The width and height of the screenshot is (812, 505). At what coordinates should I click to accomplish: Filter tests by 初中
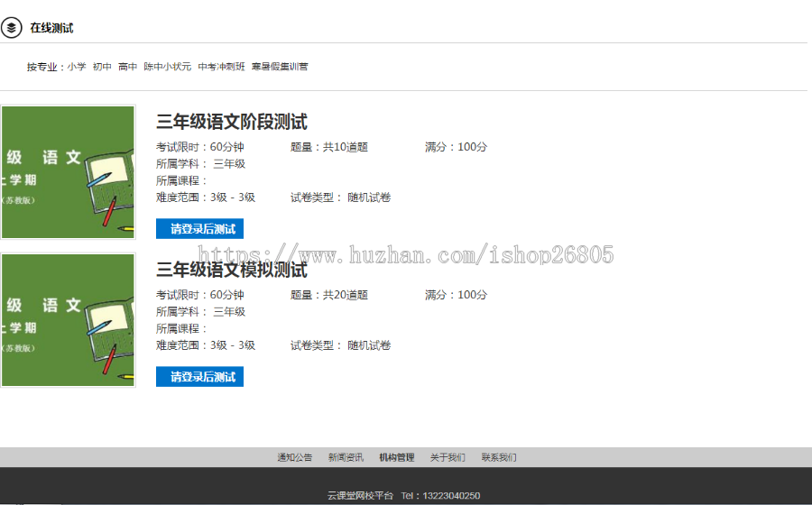pos(102,67)
